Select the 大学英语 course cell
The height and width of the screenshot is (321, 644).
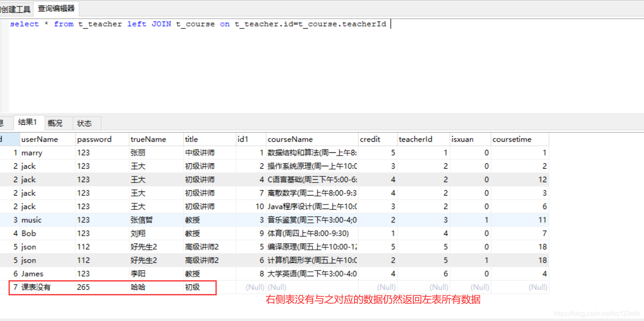312,274
